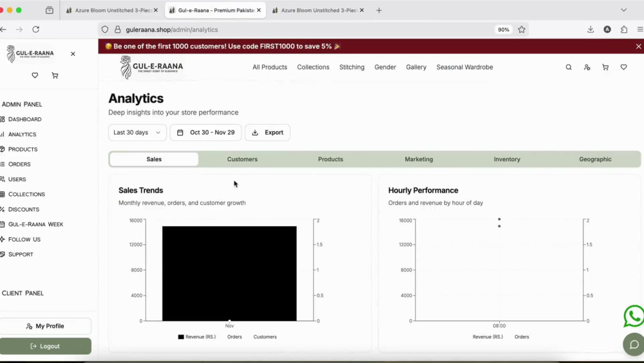Open the search icon in site header
Image resolution: width=644 pixels, height=363 pixels.
[x=569, y=67]
